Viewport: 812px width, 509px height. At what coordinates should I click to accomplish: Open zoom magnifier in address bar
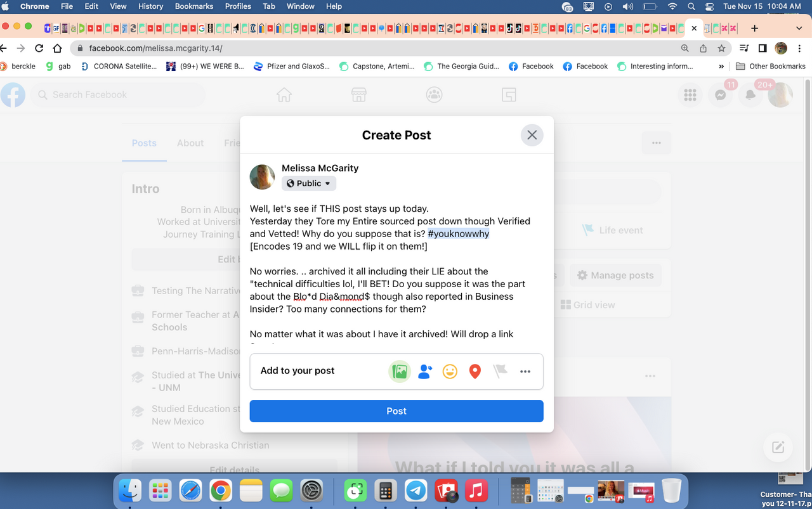pyautogui.click(x=685, y=48)
